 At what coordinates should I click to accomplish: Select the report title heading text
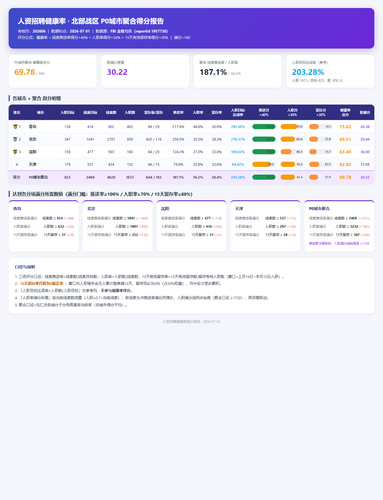[91, 21]
